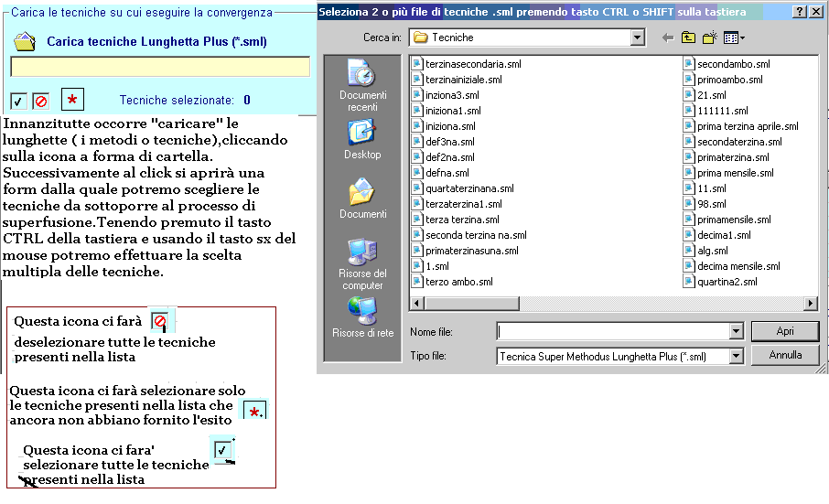Select file primamensile.sml
829x504 pixels.
727,220
